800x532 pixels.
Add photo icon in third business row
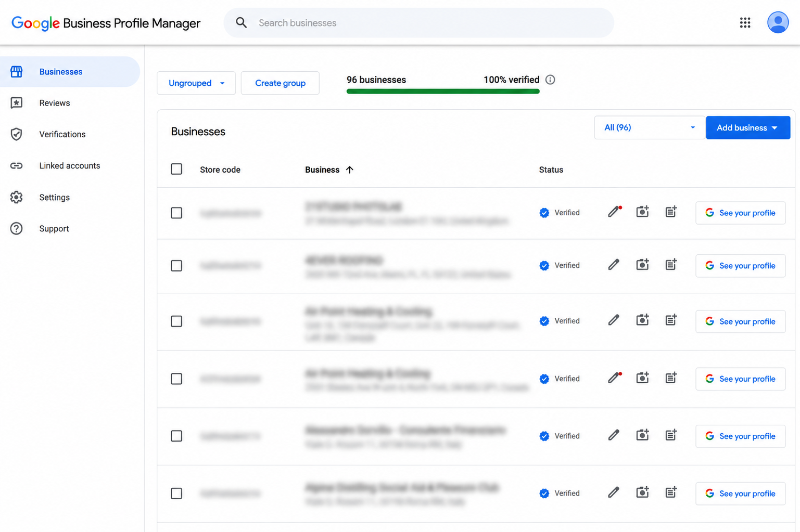[642, 321]
